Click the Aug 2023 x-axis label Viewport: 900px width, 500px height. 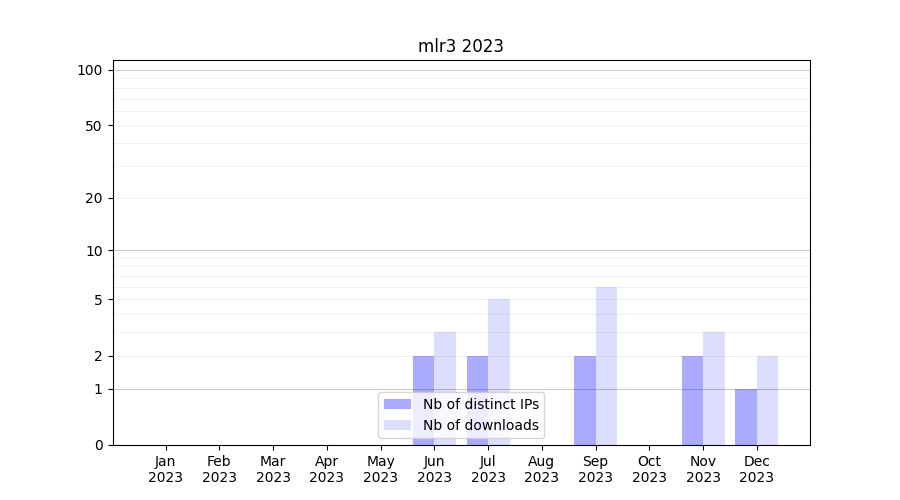tap(541, 469)
